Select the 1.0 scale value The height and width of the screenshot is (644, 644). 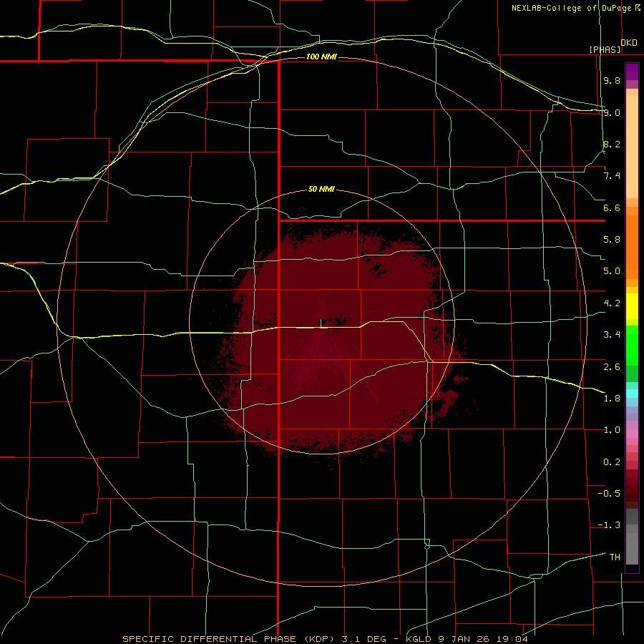tap(612, 430)
